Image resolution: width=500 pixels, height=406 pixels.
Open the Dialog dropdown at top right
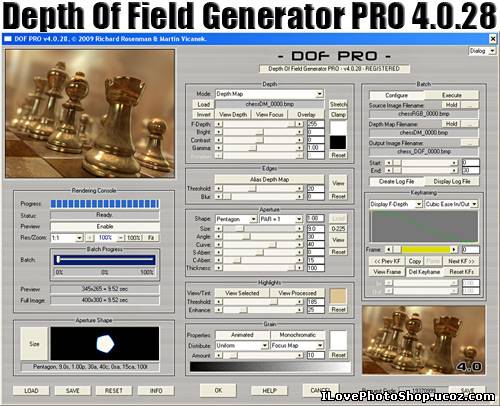tap(482, 51)
